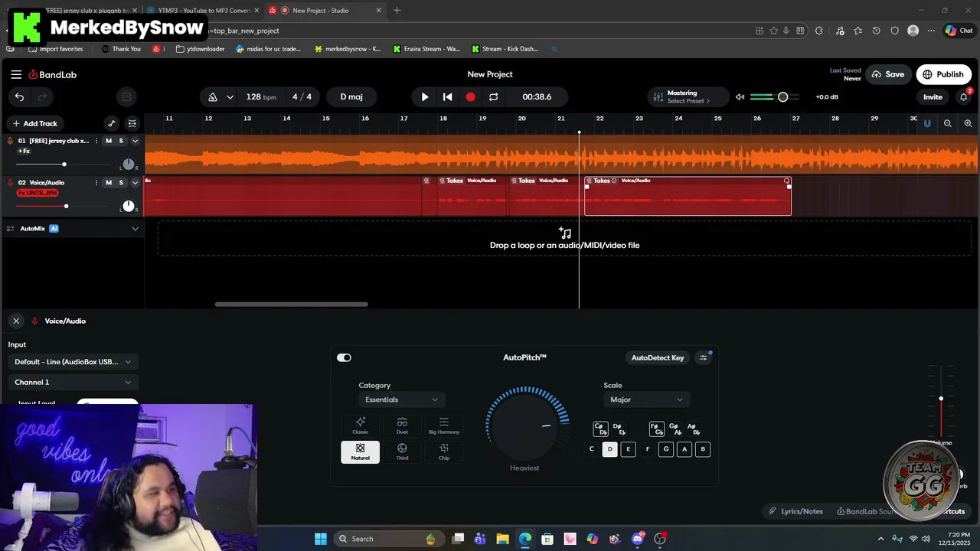Toggle the D note key
The height and width of the screenshot is (551, 980).
tap(609, 449)
